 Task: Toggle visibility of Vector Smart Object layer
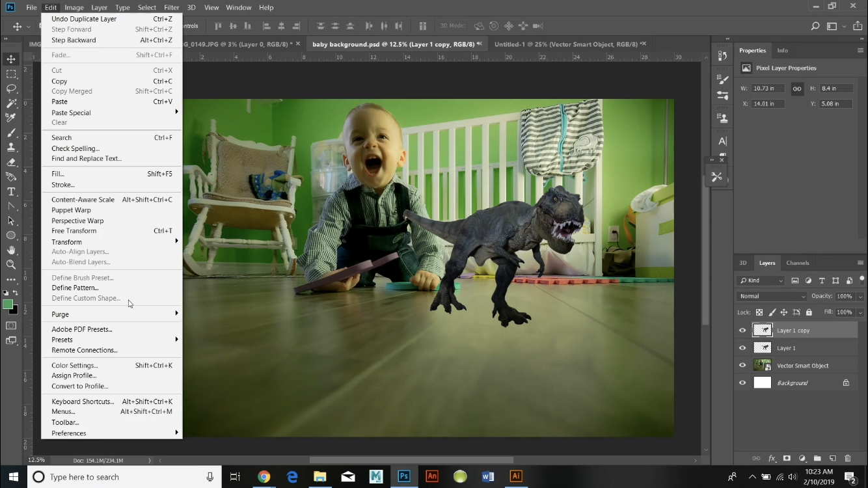pyautogui.click(x=742, y=365)
